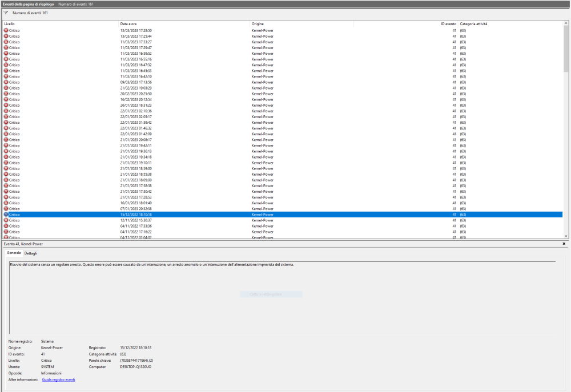Click the red error icon for 11/03/2023 16:47:32
Viewport: 571px width, 392px height.
coord(6,65)
